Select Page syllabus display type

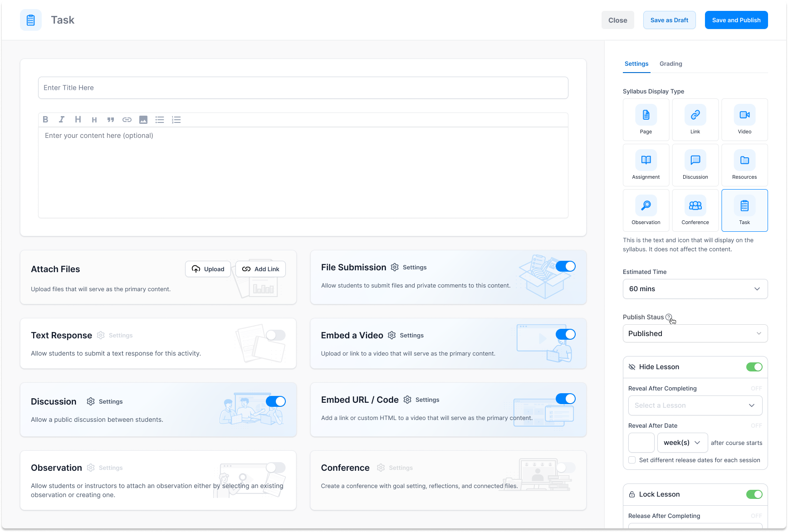[x=646, y=120]
